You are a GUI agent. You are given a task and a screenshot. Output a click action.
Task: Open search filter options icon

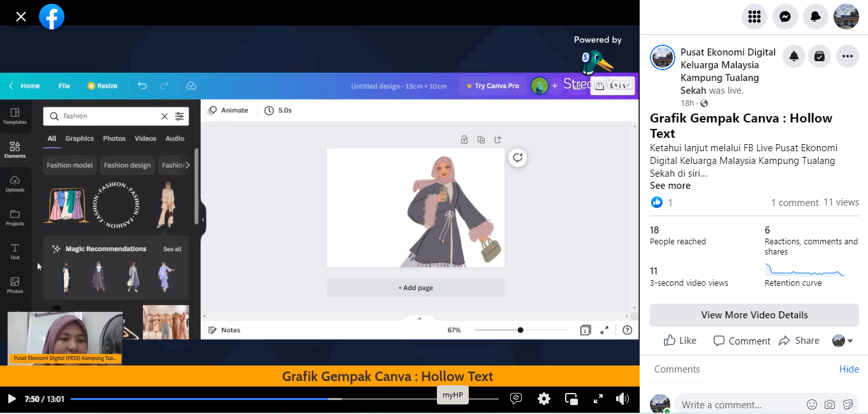coord(180,116)
